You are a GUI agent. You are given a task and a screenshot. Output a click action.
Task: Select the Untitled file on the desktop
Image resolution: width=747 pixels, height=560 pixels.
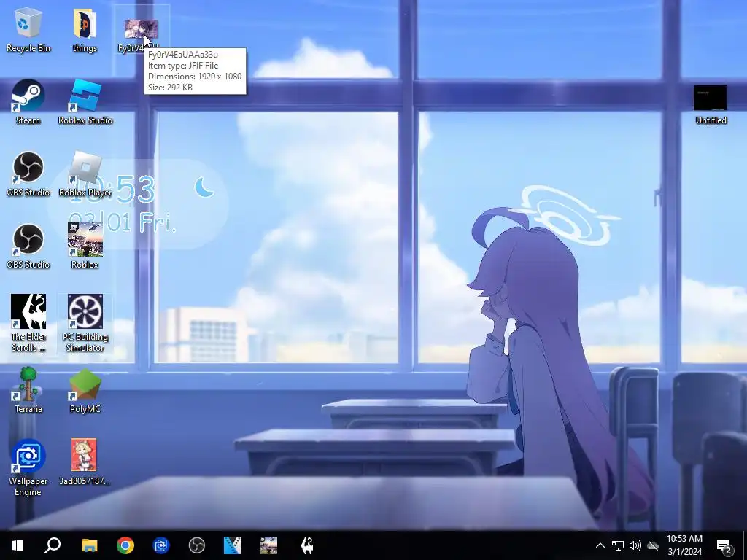[x=711, y=105]
